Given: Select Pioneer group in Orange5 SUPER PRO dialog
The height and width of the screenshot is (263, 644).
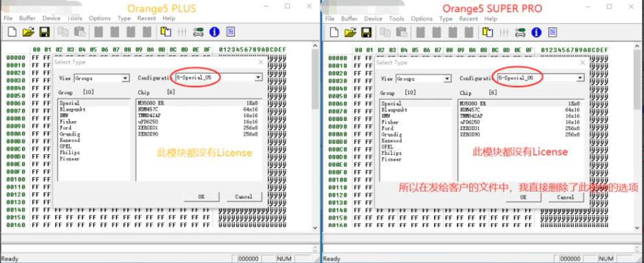Looking at the screenshot, I should click(391, 159).
